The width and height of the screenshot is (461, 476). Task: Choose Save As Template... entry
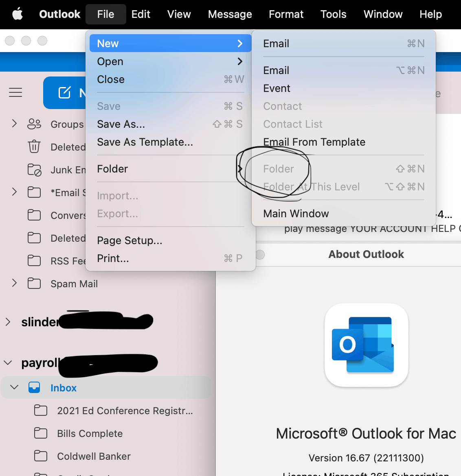pyautogui.click(x=171, y=142)
